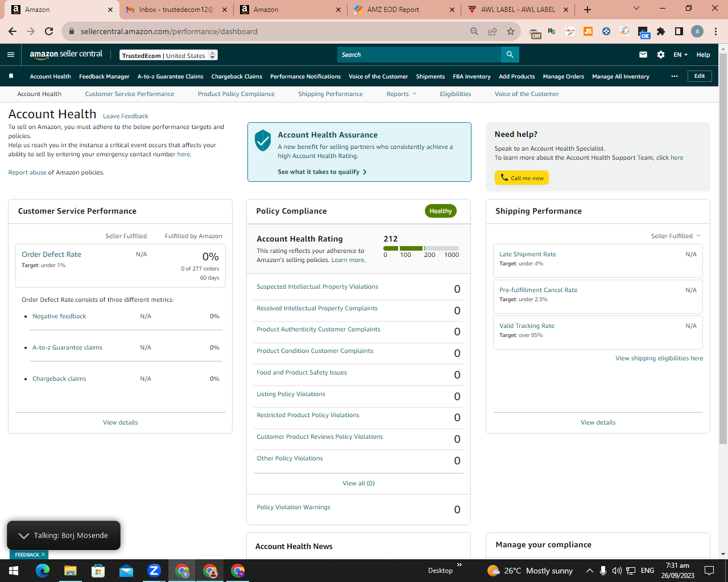Click the Chrome profile avatar

pos(697,31)
